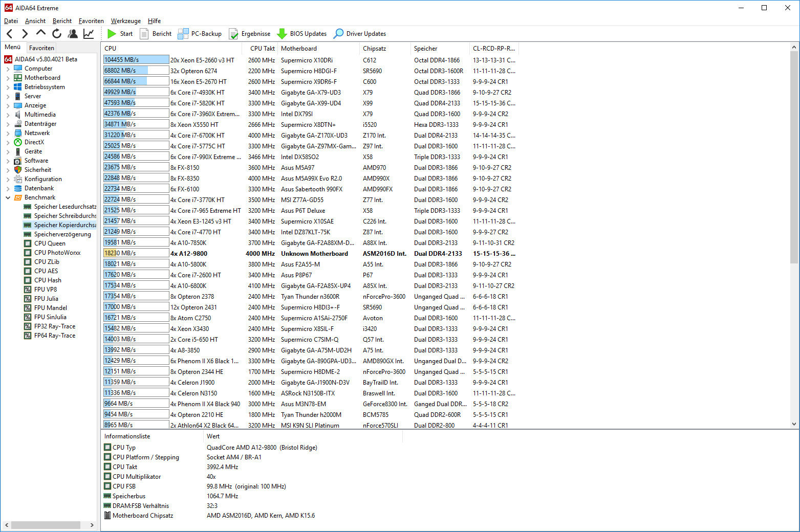Click the vertical scrollbar down arrow
This screenshot has height=532, width=800.
794,424
